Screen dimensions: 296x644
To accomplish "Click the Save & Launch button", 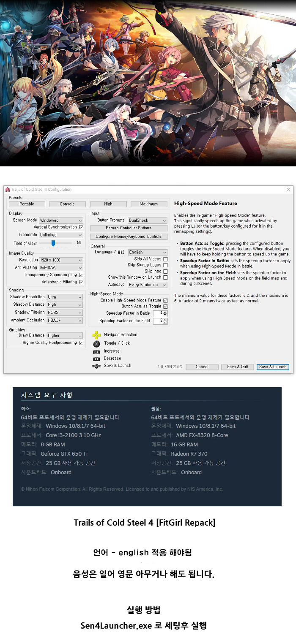I will click(273, 367).
